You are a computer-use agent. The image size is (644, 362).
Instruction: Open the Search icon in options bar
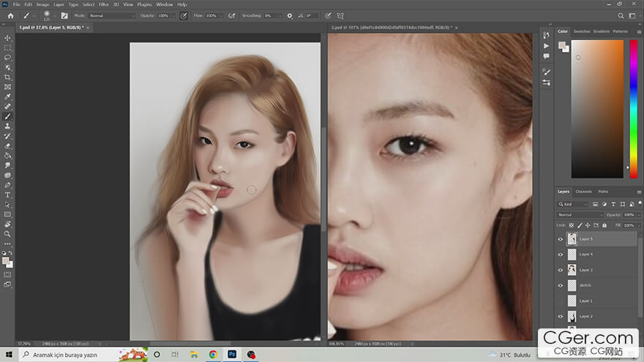coord(621,15)
